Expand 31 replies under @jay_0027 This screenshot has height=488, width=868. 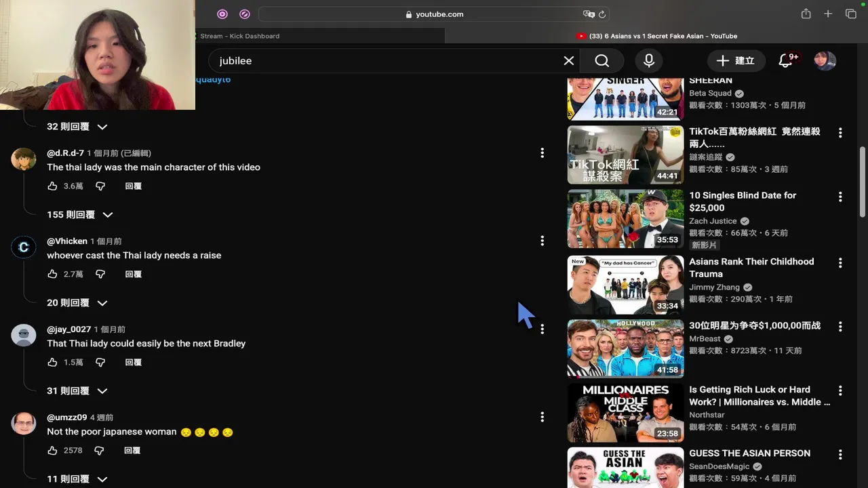(77, 391)
